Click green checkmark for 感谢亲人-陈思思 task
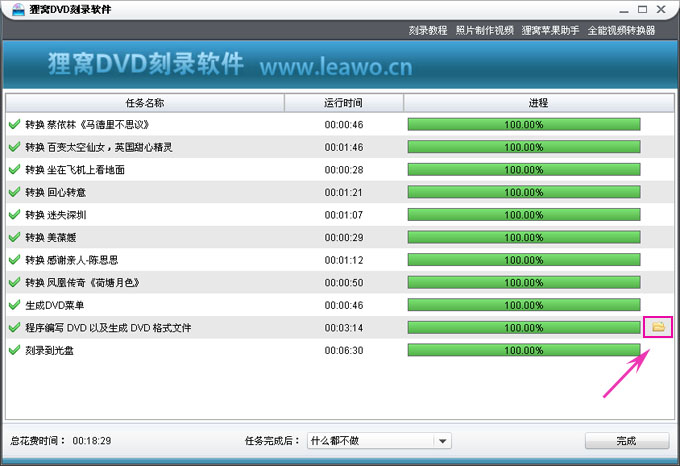 point(14,260)
